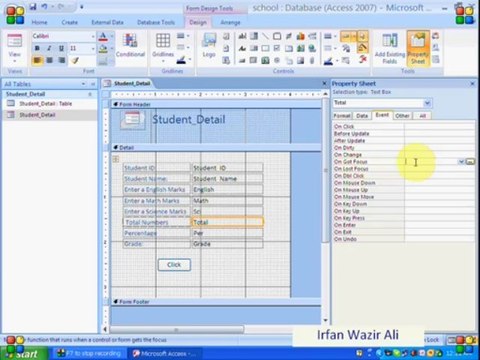Select the Line control tool

point(265,36)
